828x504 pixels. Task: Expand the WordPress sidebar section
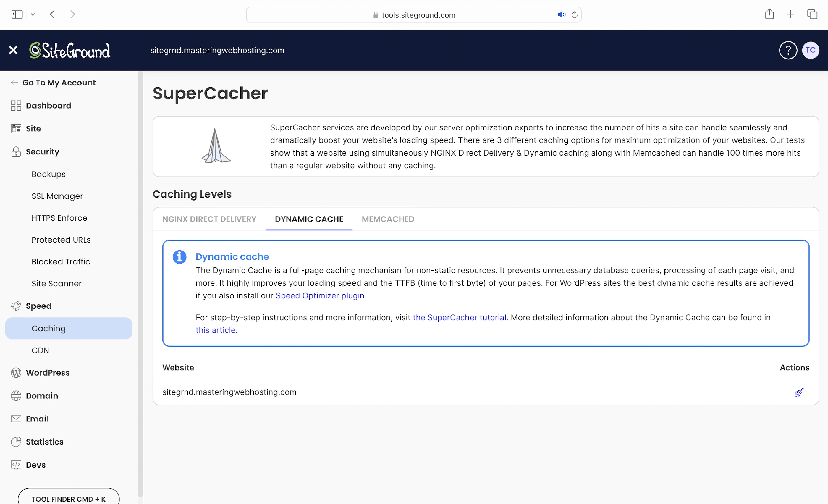point(47,373)
